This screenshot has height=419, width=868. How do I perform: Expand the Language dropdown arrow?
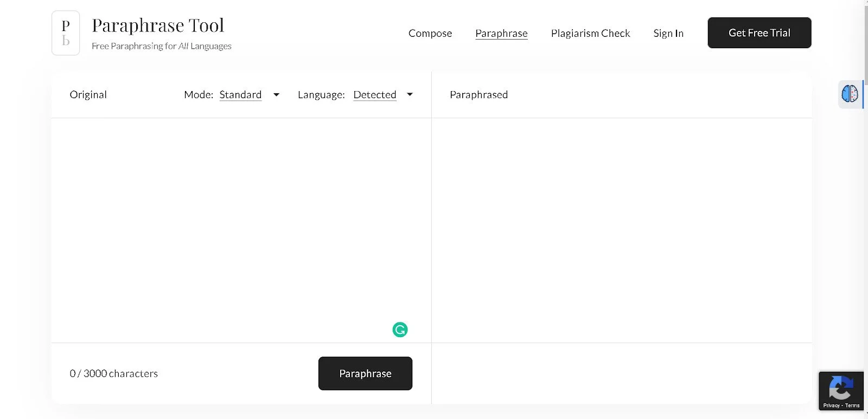point(410,95)
